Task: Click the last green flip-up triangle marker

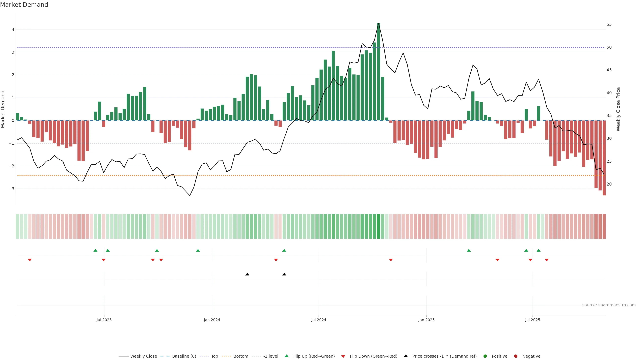Action: (x=539, y=250)
